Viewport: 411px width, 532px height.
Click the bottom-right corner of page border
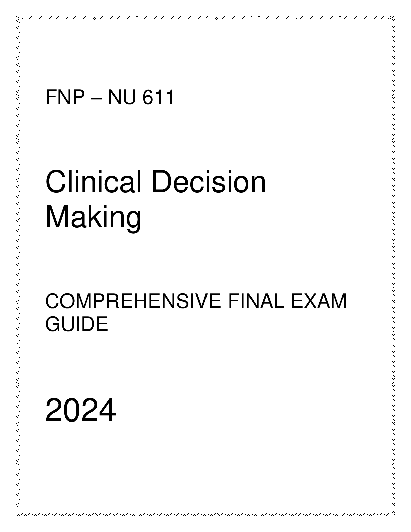[x=393, y=514]
